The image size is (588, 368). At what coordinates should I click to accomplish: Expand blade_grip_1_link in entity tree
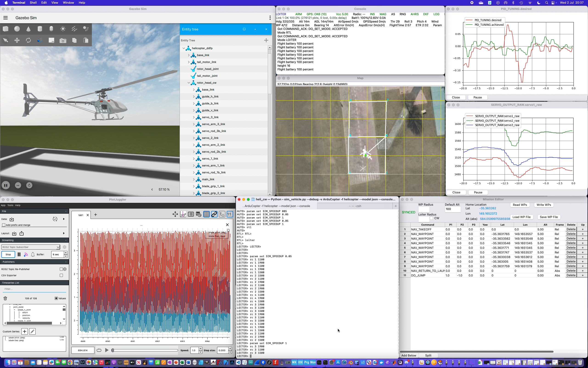click(194, 187)
